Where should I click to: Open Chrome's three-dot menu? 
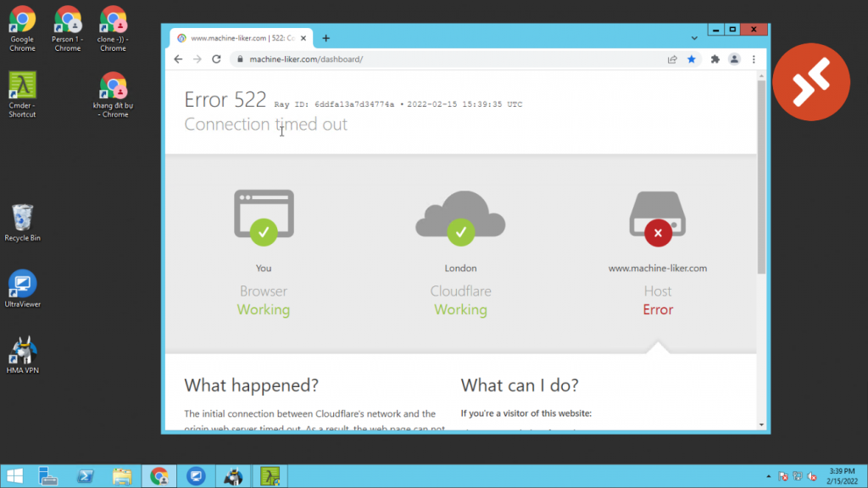coord(754,59)
